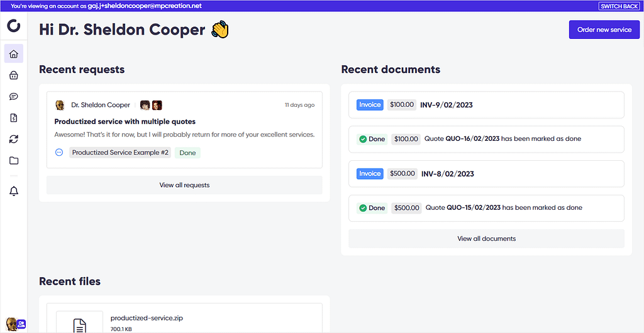Click the $100.00 amount on QUO-16/02/2023 row
The image size is (644, 333).
(406, 139)
